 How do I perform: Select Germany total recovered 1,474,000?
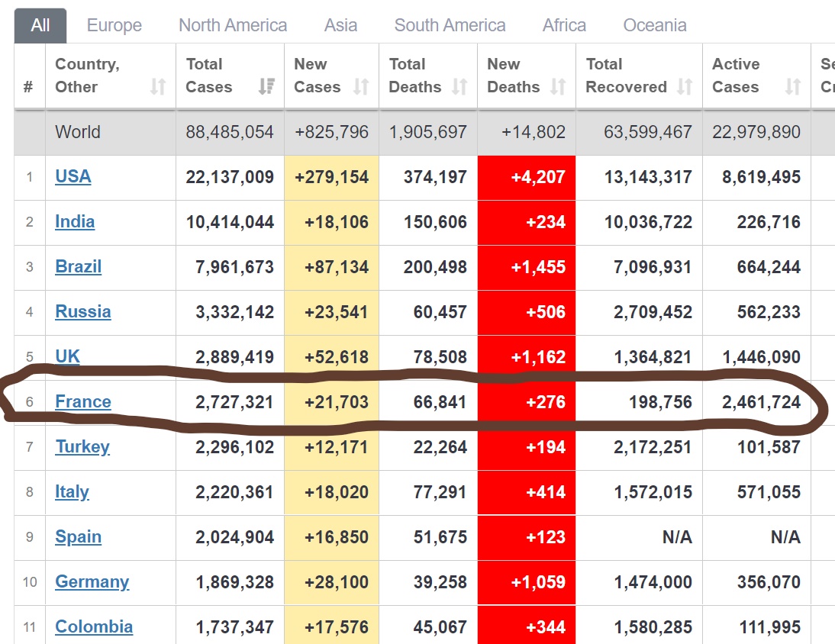coord(653,581)
